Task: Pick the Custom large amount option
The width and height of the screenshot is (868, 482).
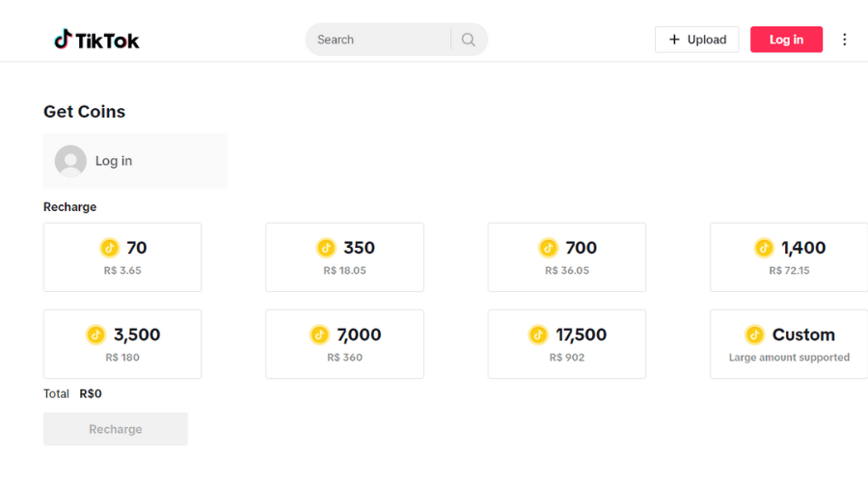Action: coord(789,344)
